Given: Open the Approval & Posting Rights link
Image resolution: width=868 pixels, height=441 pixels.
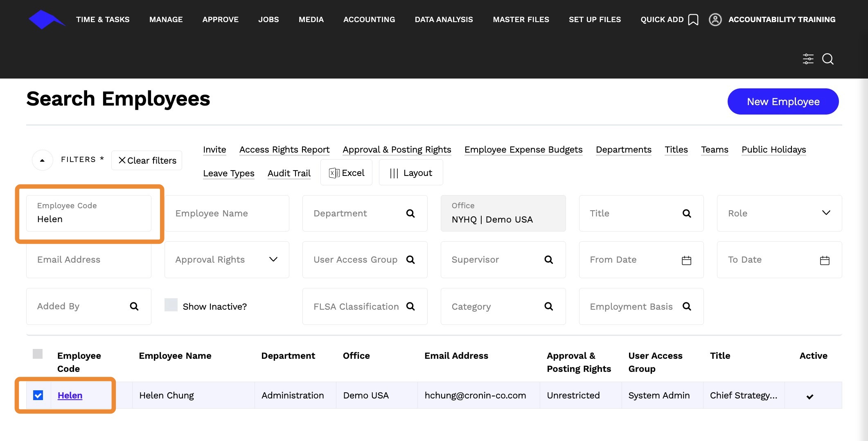Looking at the screenshot, I should point(397,149).
